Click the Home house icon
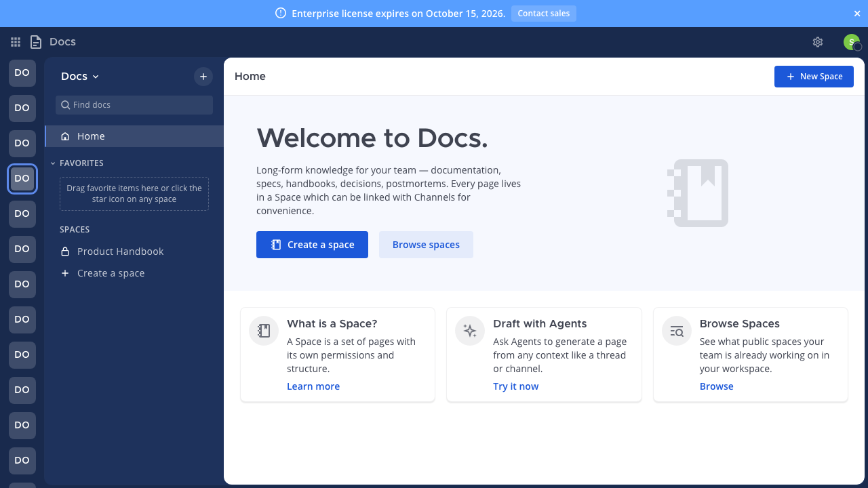868x488 pixels. tap(65, 136)
